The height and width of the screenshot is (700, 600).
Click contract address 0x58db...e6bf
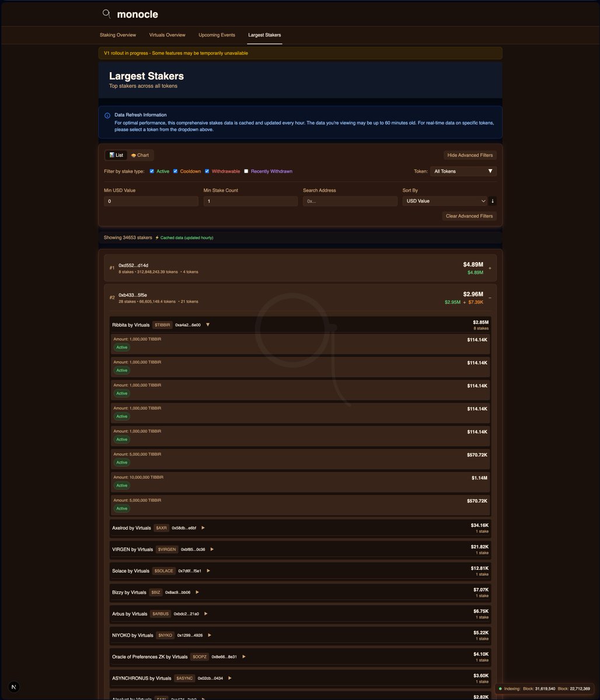[184, 528]
